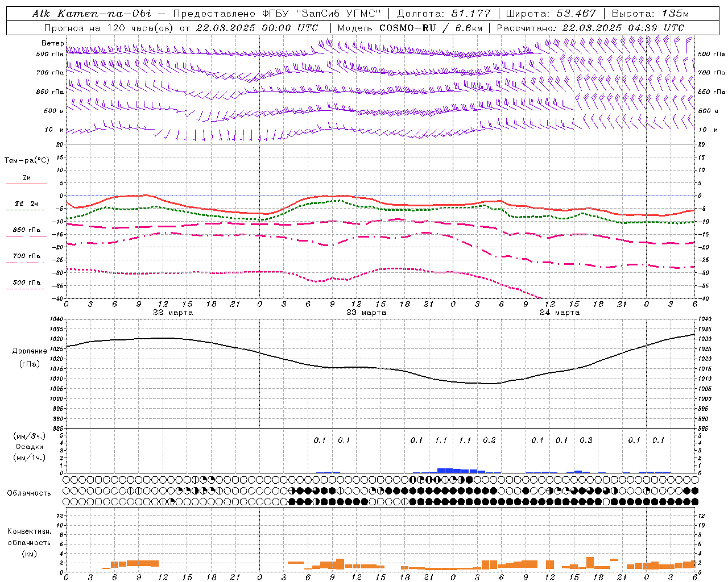The height and width of the screenshot is (582, 728).
Task: Click the 24 марта date label
Action: click(560, 313)
